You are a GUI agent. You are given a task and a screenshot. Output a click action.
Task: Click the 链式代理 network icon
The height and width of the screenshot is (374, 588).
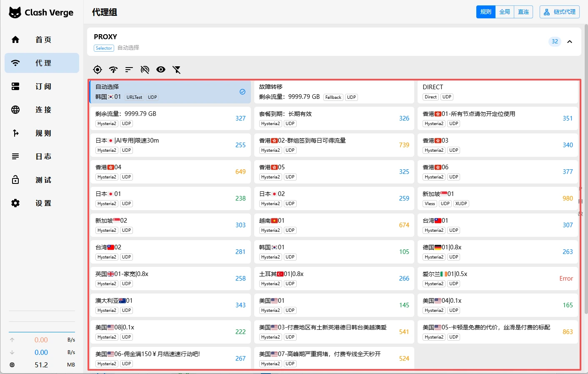[547, 12]
